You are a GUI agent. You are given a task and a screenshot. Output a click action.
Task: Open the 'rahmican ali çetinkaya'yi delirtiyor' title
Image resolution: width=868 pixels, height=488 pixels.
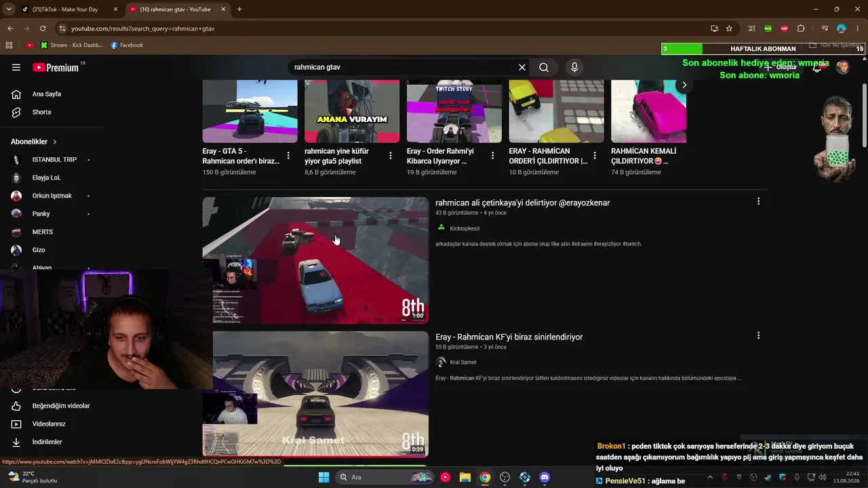point(522,203)
